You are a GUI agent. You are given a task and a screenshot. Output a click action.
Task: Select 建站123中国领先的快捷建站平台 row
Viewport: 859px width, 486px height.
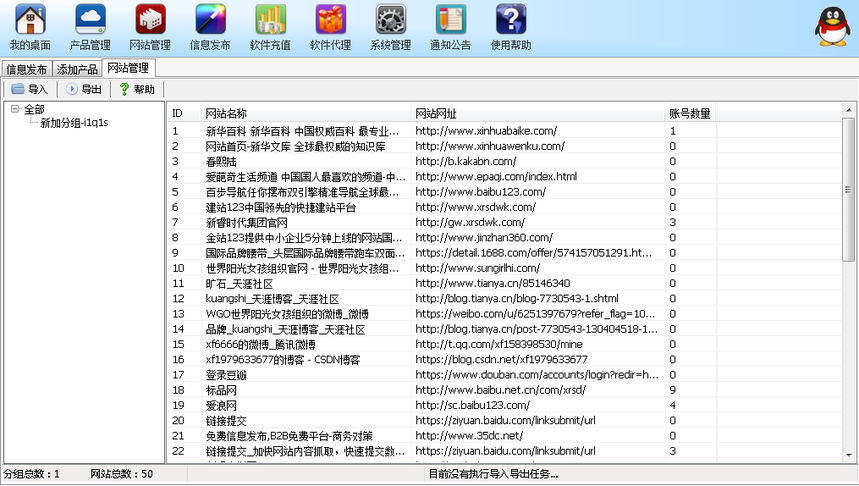point(505,207)
